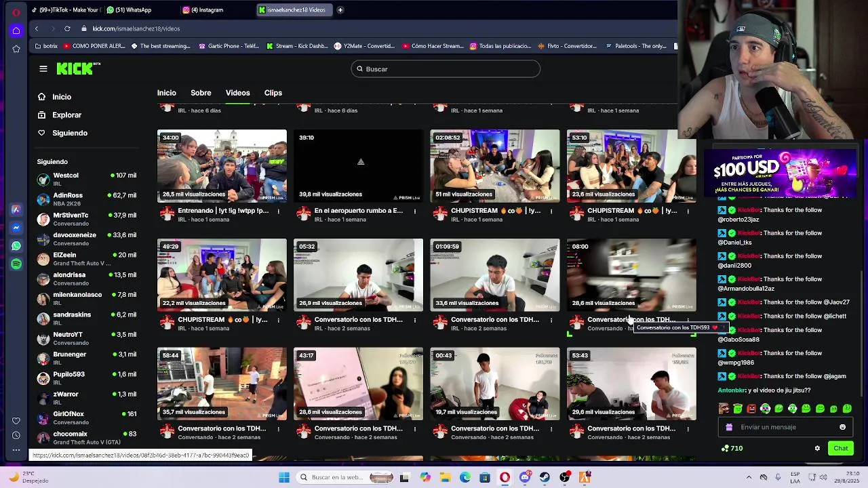This screenshot has width=868, height=488.
Task: Open MrStivenTc followed channel
Action: pyautogui.click(x=86, y=219)
